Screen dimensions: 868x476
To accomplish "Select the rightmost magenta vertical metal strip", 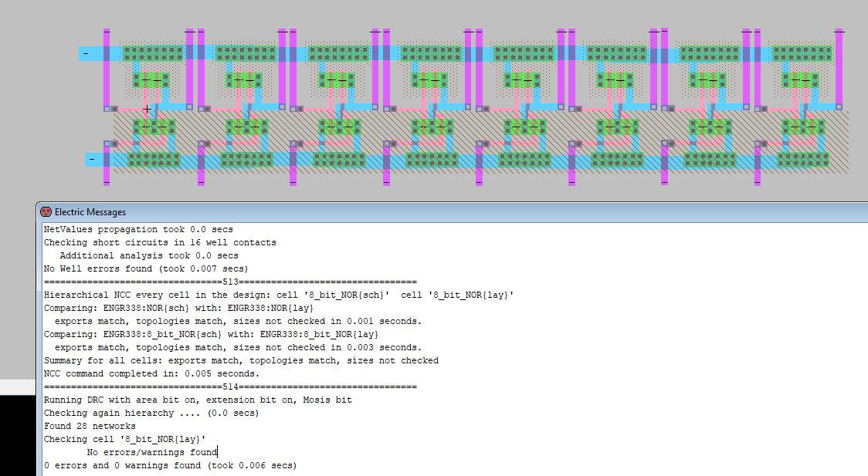I will [x=839, y=69].
